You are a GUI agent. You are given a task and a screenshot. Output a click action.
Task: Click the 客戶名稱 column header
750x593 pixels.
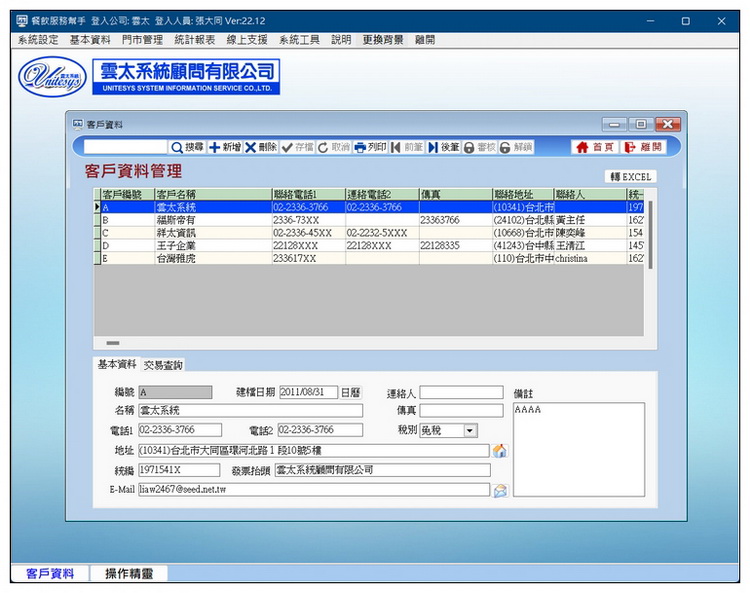coord(213,195)
